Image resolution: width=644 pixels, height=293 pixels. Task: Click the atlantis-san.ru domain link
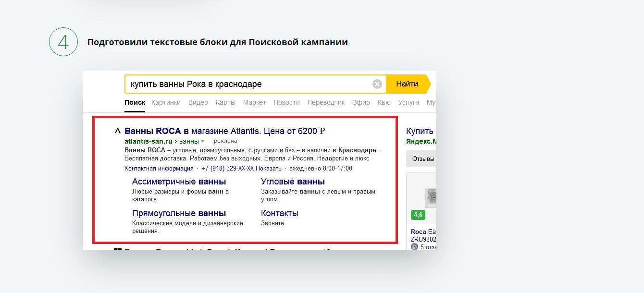point(148,141)
